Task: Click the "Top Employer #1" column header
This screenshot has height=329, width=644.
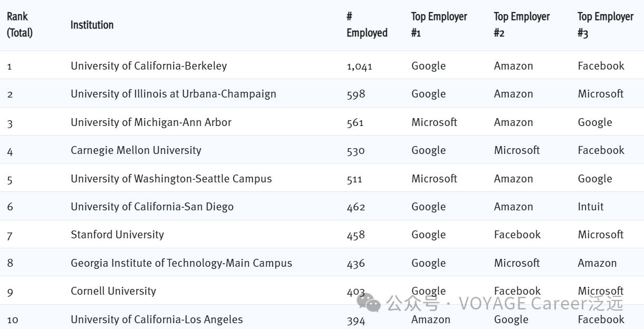Action: pyautogui.click(x=439, y=25)
